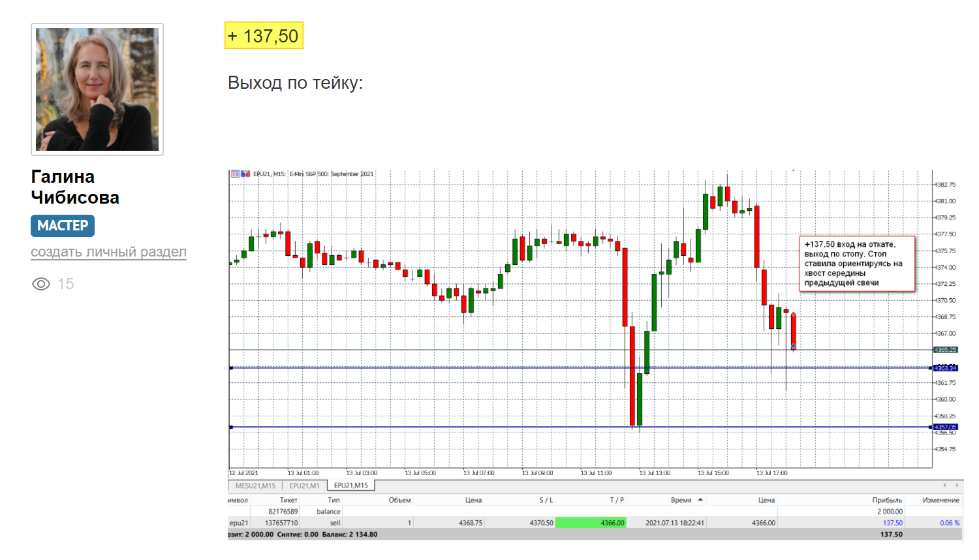
Task: Click the Прибыль column header
Action: coord(886,500)
